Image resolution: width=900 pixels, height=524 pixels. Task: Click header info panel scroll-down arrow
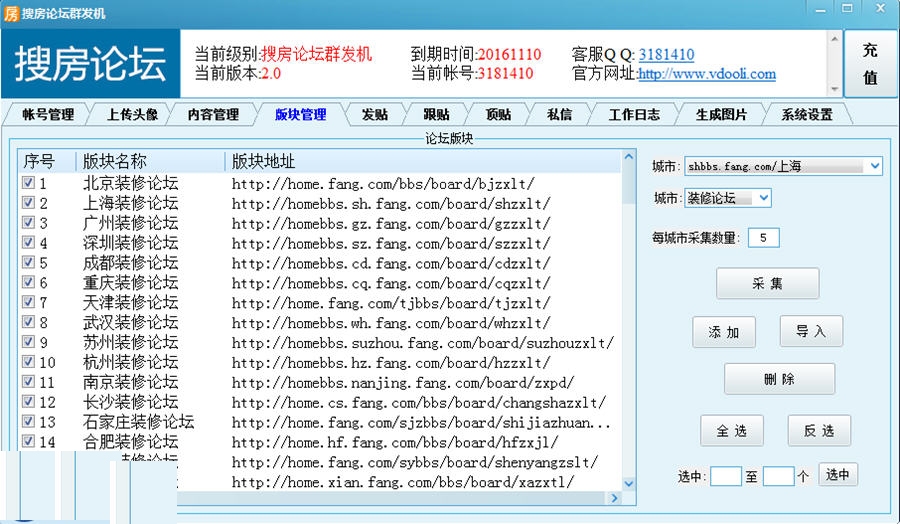click(x=835, y=90)
